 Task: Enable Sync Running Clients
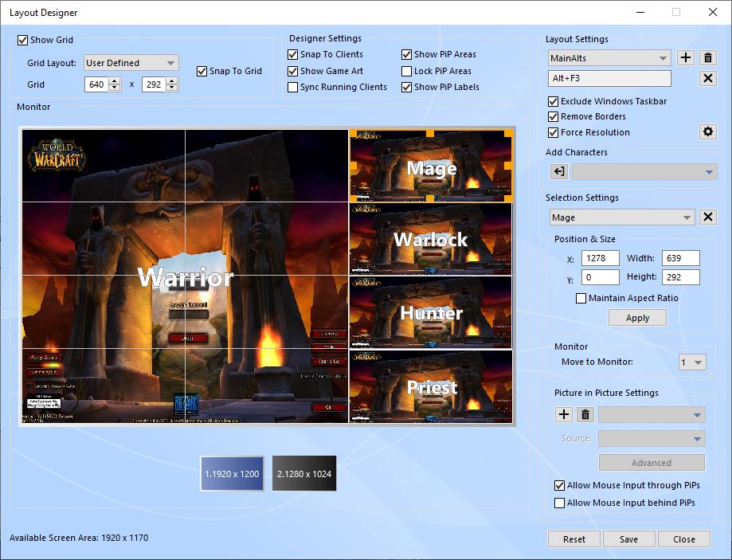[x=293, y=87]
